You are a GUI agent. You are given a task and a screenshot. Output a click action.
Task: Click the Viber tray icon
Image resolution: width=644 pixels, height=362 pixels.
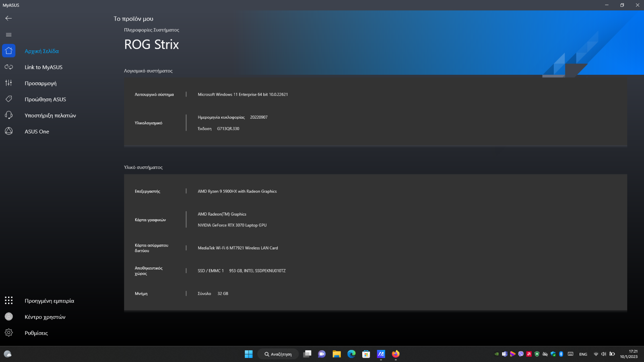pos(521,354)
